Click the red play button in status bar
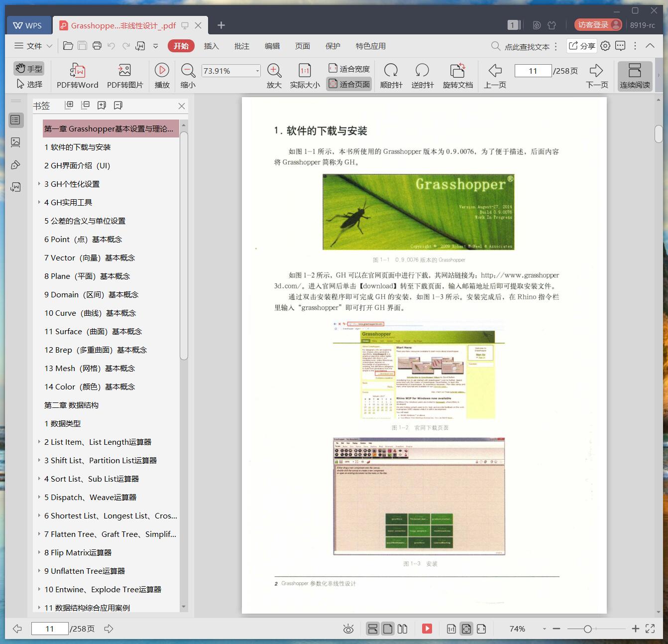Image resolution: width=668 pixels, height=644 pixels. (427, 629)
